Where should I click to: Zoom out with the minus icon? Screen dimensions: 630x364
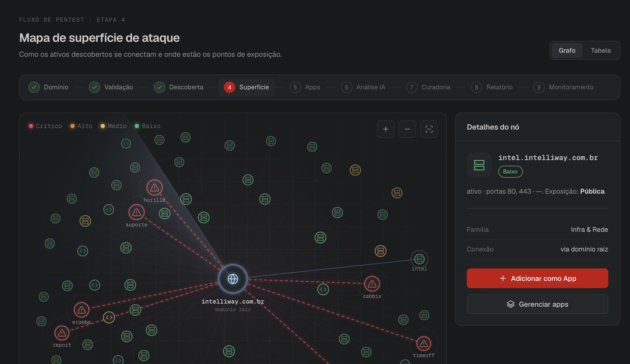407,129
